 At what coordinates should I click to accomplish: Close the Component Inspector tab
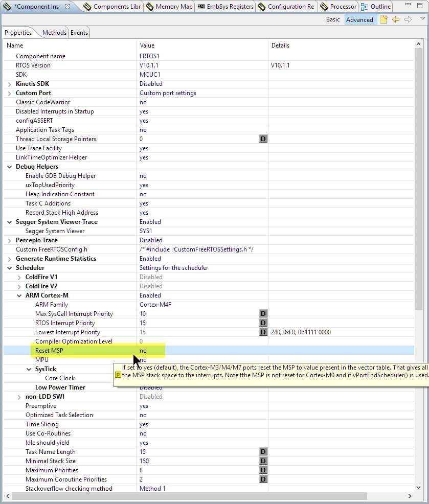coord(67,7)
